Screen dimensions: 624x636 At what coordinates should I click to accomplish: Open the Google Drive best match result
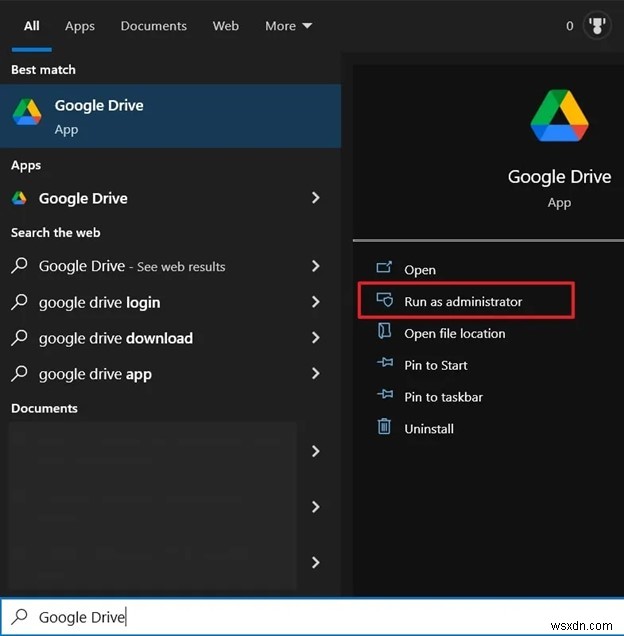pos(170,116)
